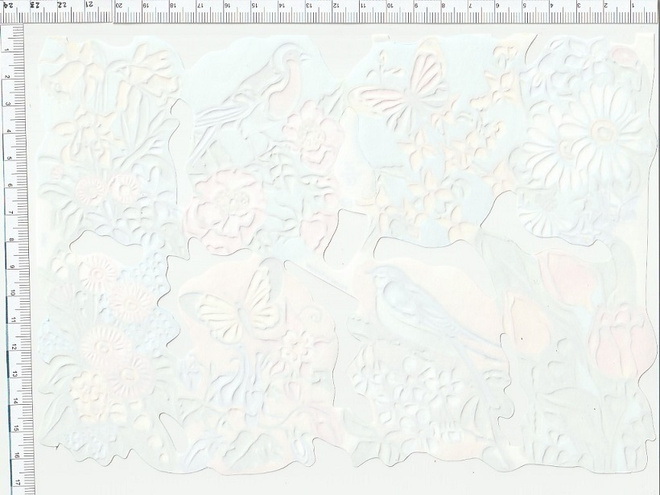Select the gerbera and forget-me-not bouquet piece
This screenshot has height=495, width=660.
coord(107,354)
